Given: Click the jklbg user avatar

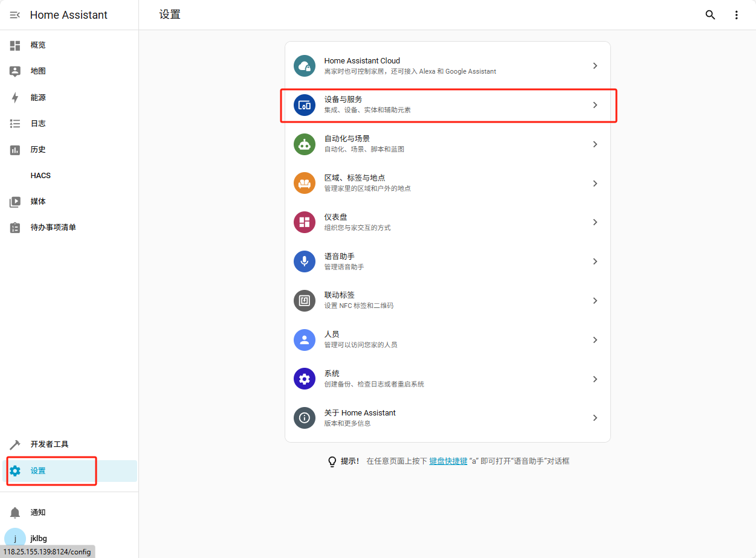Looking at the screenshot, I should (15, 539).
